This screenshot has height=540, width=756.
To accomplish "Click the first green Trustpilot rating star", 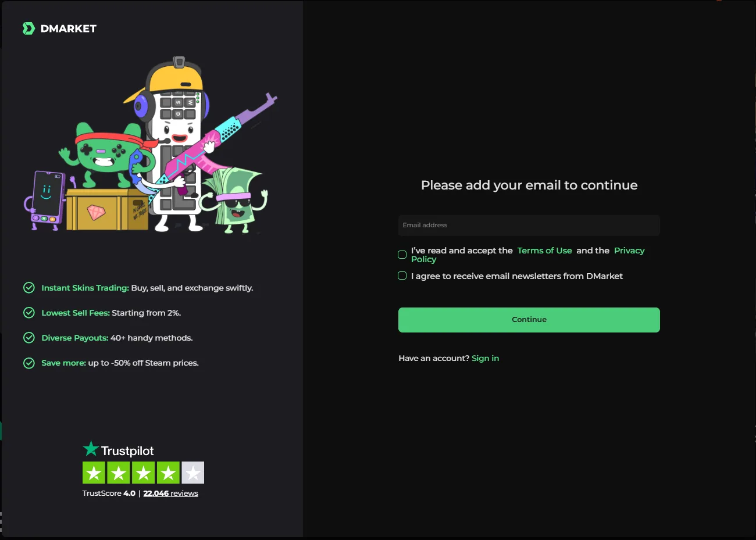I will tap(94, 473).
